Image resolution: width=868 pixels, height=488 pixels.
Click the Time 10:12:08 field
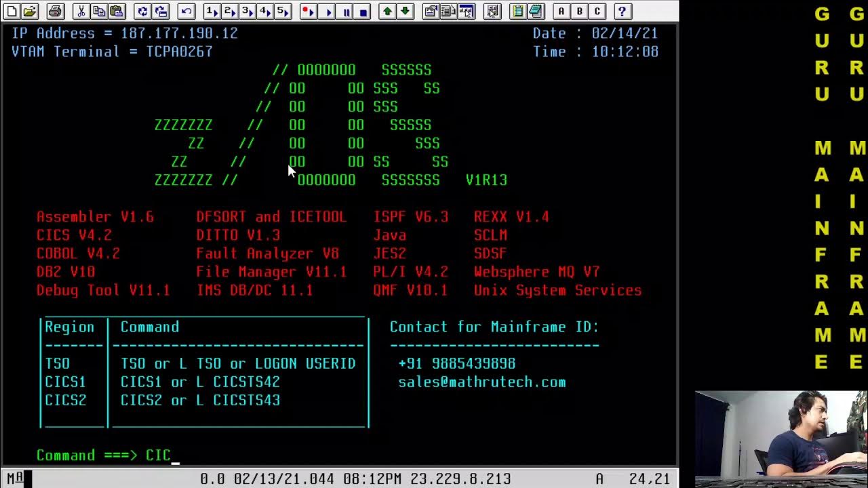595,52
